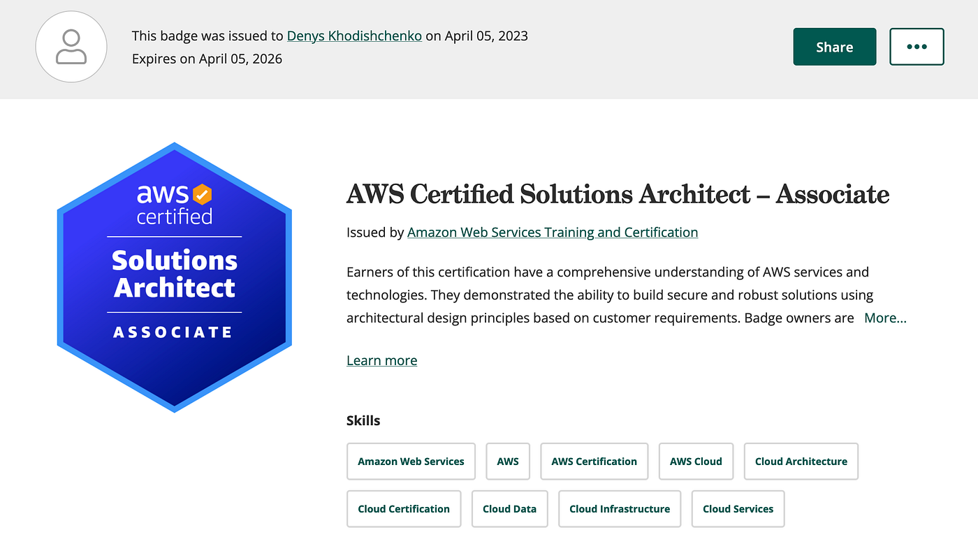The width and height of the screenshot is (978, 560).
Task: Click the Skills section heading
Action: 363,420
